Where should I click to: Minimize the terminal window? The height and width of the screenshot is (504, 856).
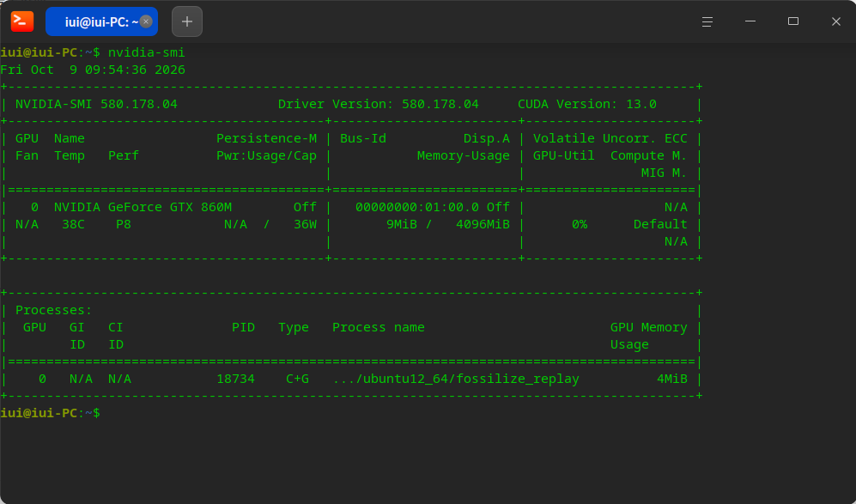[750, 21]
